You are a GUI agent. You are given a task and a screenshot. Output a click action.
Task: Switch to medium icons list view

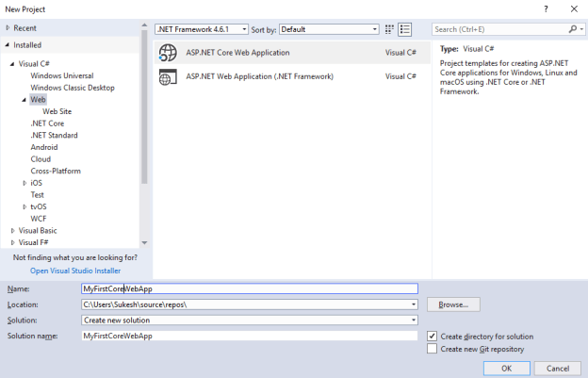[x=404, y=29]
